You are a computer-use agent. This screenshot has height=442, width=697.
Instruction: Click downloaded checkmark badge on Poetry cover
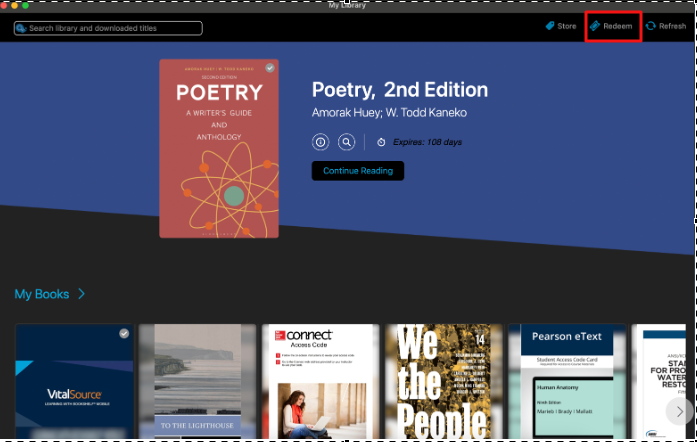pos(270,68)
